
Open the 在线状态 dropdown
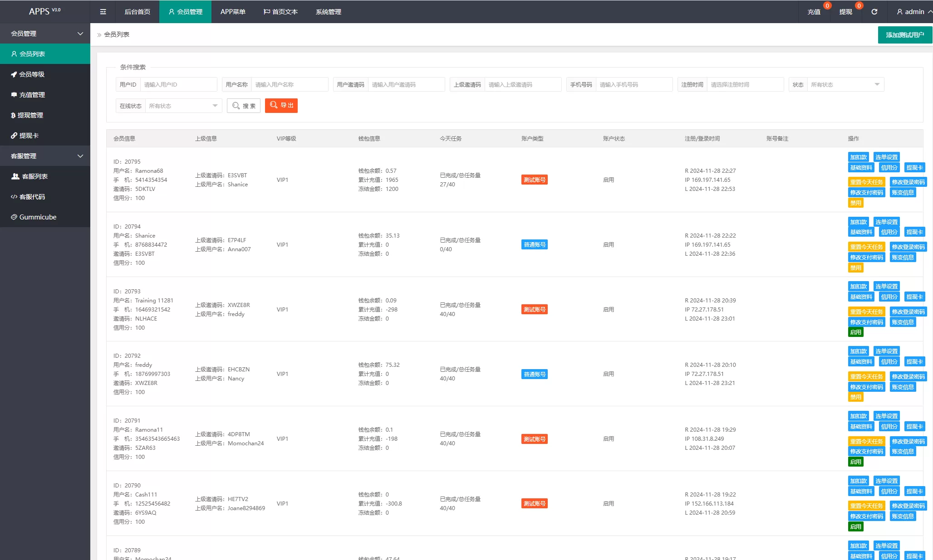(x=183, y=106)
